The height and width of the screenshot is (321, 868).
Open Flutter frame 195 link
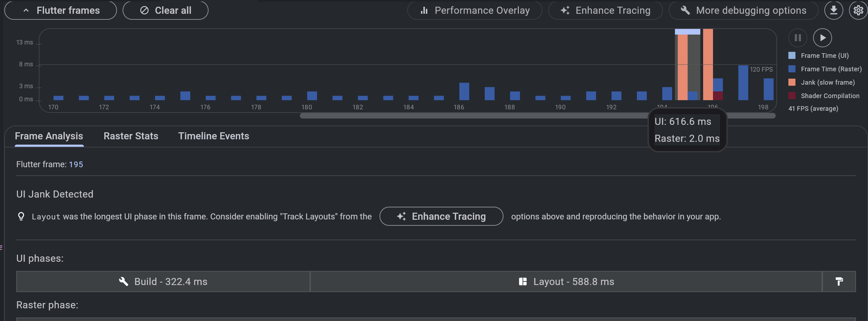pos(76,164)
